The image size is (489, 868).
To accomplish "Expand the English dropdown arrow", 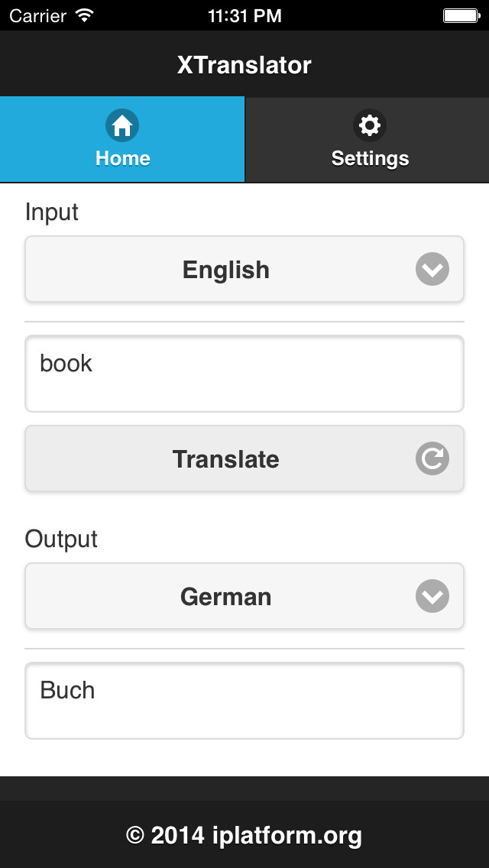I will 432,269.
